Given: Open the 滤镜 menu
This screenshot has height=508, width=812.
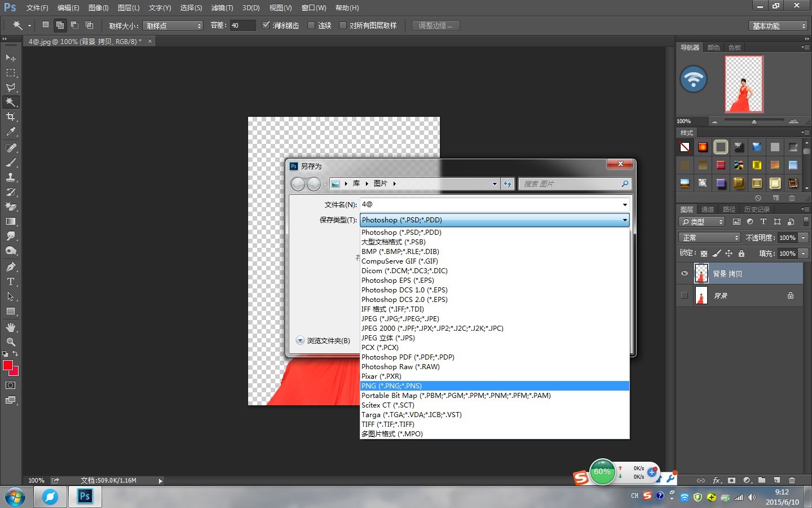Looking at the screenshot, I should coord(222,8).
